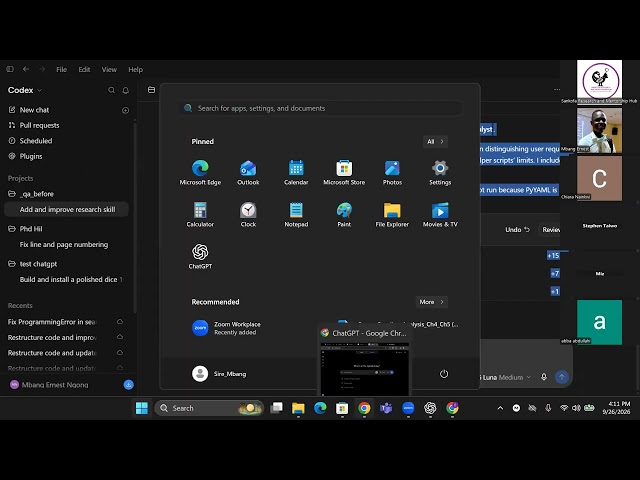
Task: Open the View menu
Action: pos(109,69)
